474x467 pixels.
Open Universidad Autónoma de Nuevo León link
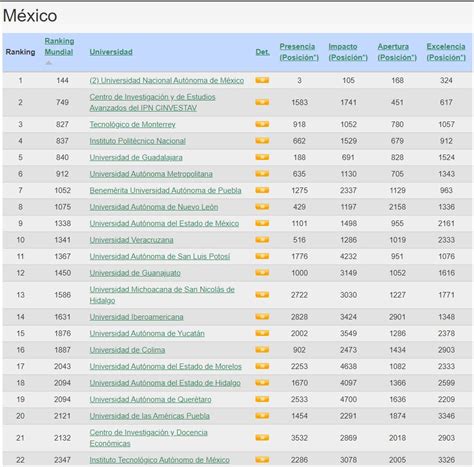point(154,207)
